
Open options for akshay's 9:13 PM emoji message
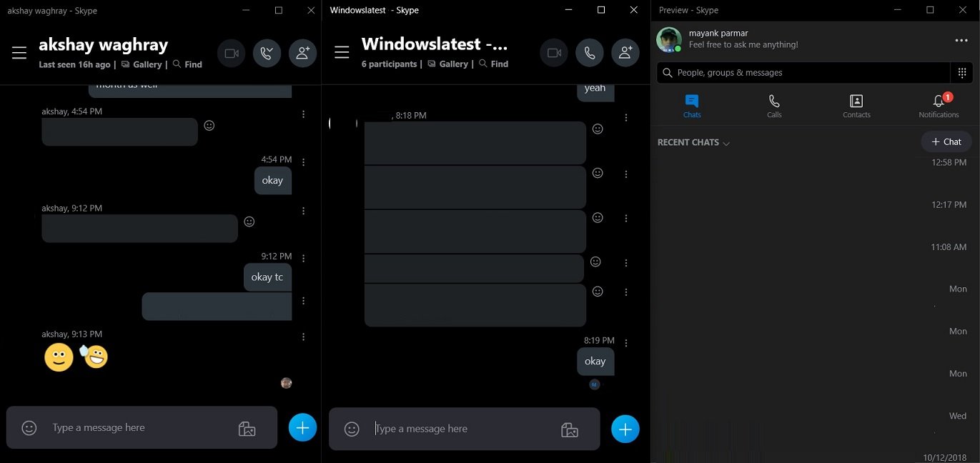tap(304, 337)
